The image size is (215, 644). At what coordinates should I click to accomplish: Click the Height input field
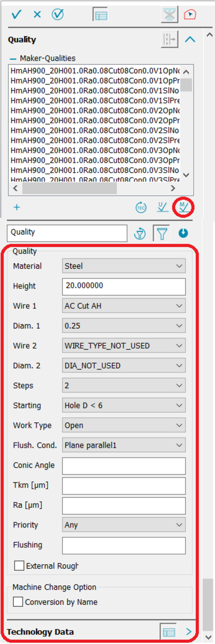click(124, 286)
